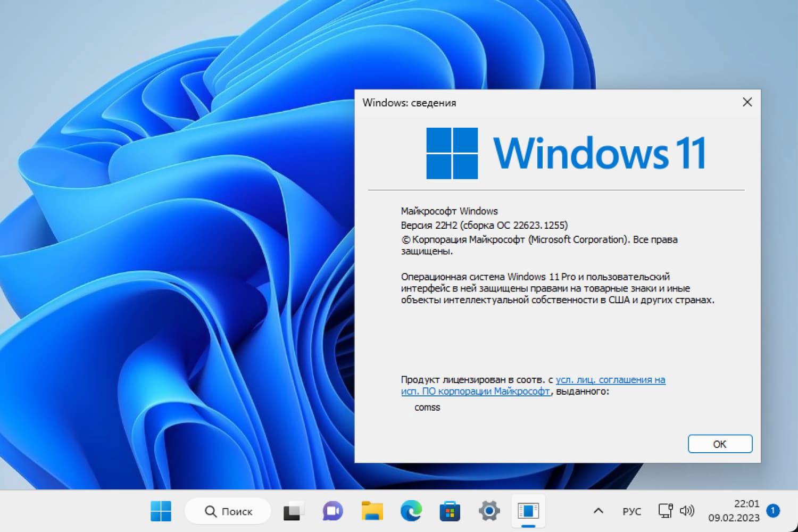The height and width of the screenshot is (532, 798).
Task: Open the Chat app on the taskbar
Action: pyautogui.click(x=332, y=511)
